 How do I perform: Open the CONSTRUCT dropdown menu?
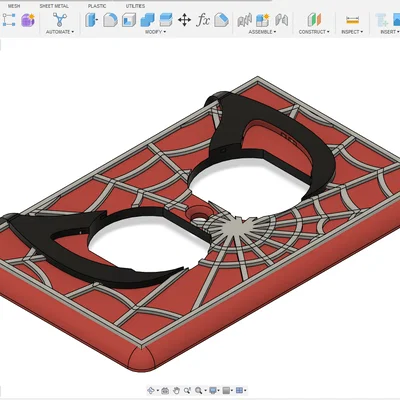pos(314,32)
